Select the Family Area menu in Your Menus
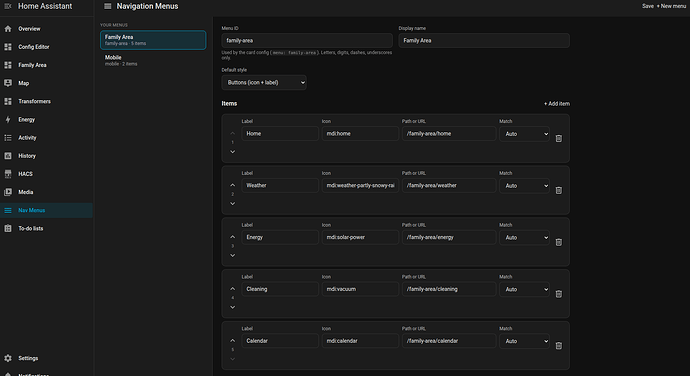The image size is (690, 376). pos(153,40)
